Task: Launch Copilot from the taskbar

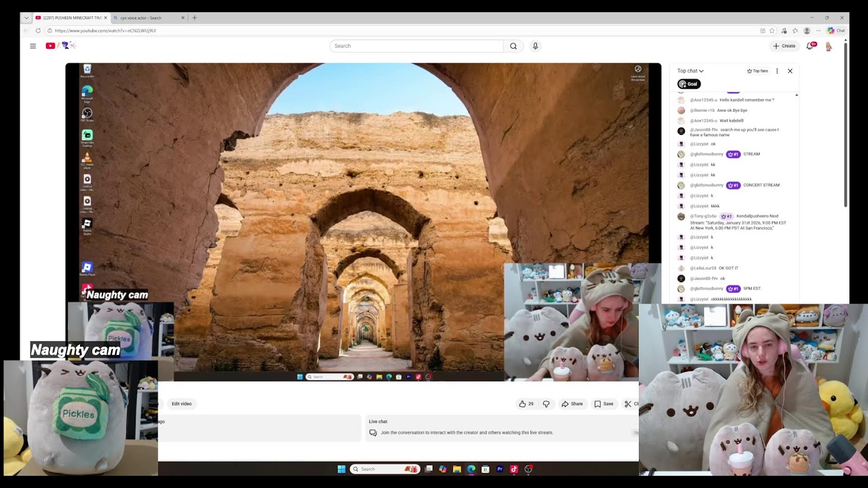Action: [x=443, y=469]
